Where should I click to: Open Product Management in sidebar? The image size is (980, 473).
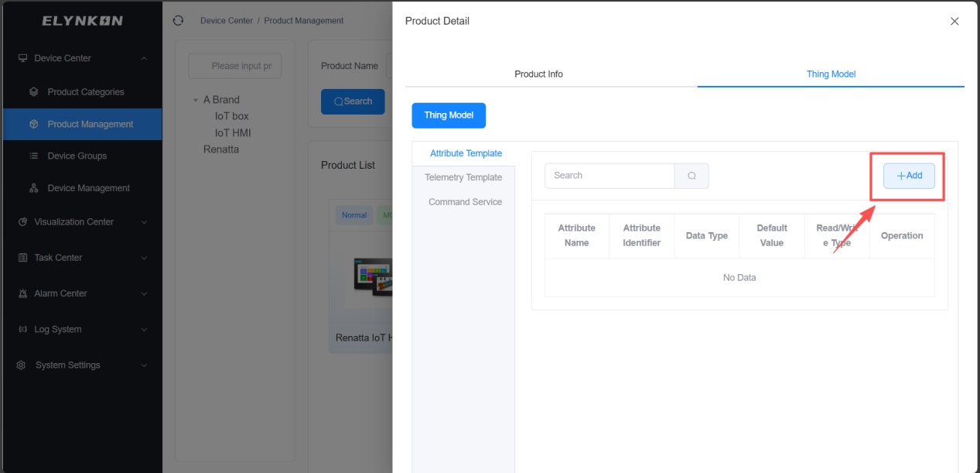point(81,124)
